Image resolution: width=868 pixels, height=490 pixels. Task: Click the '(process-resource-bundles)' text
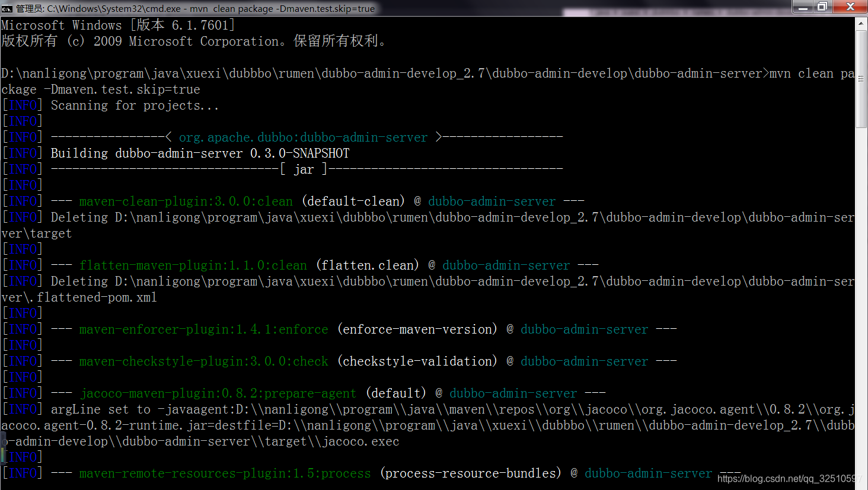[x=471, y=473]
